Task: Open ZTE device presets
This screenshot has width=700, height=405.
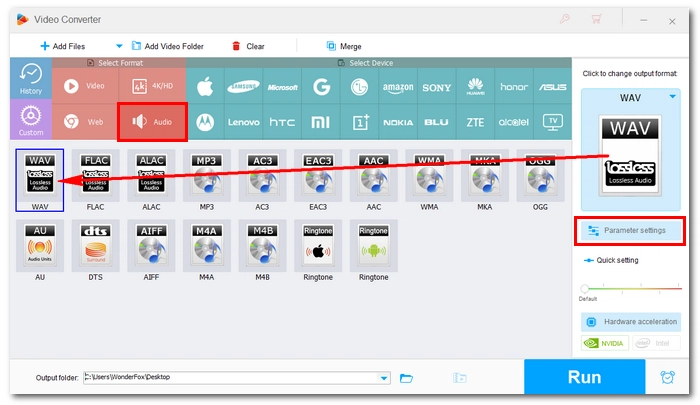Action: coord(475,122)
